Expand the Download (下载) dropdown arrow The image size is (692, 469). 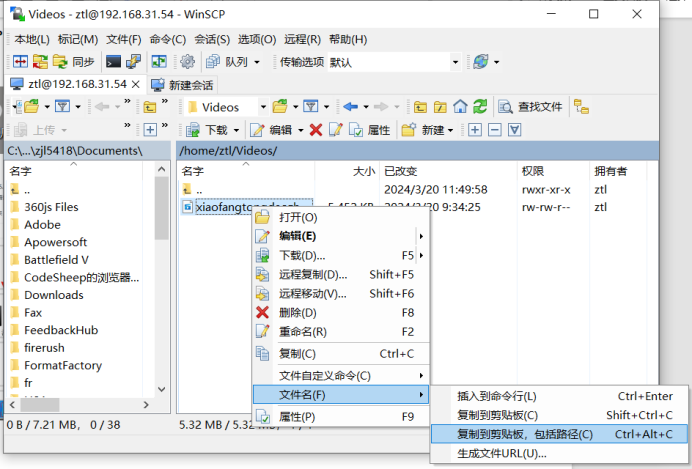236,130
